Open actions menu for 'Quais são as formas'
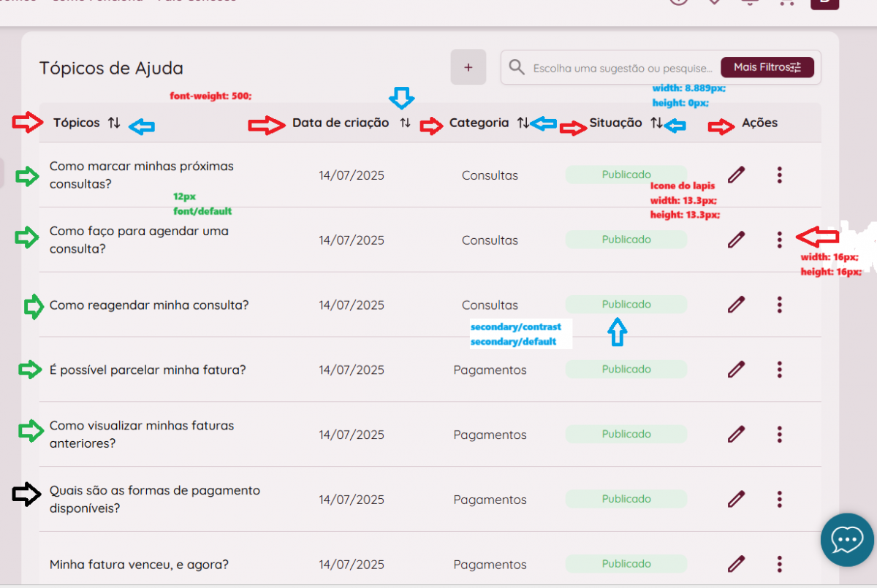877x588 pixels. pos(780,499)
